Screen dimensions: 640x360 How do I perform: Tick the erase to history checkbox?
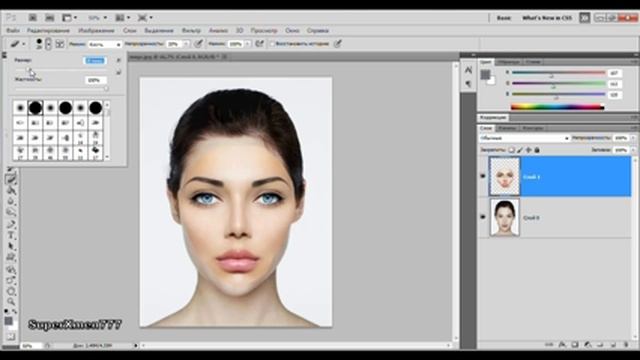pos(272,44)
